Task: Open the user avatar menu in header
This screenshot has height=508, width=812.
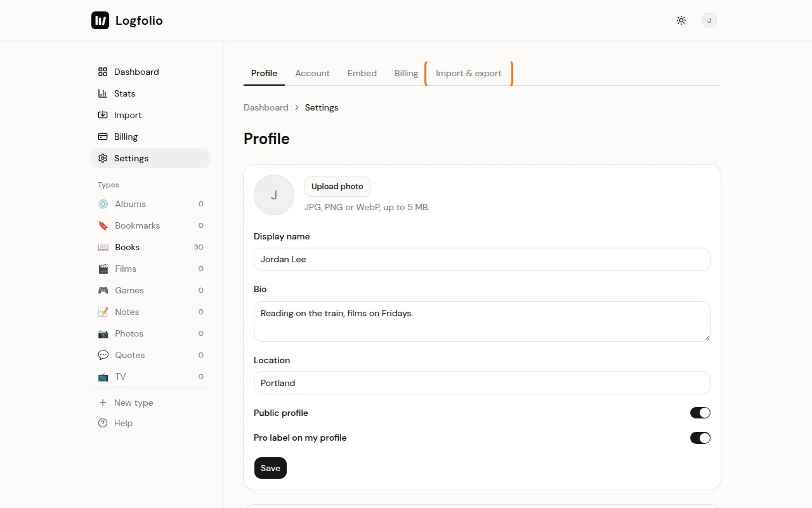Action: [709, 20]
